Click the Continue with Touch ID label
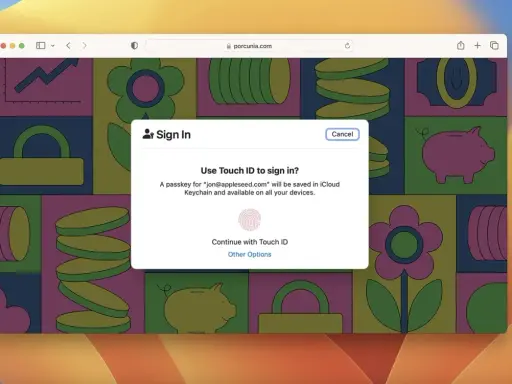This screenshot has height=384, width=512. pyautogui.click(x=250, y=242)
